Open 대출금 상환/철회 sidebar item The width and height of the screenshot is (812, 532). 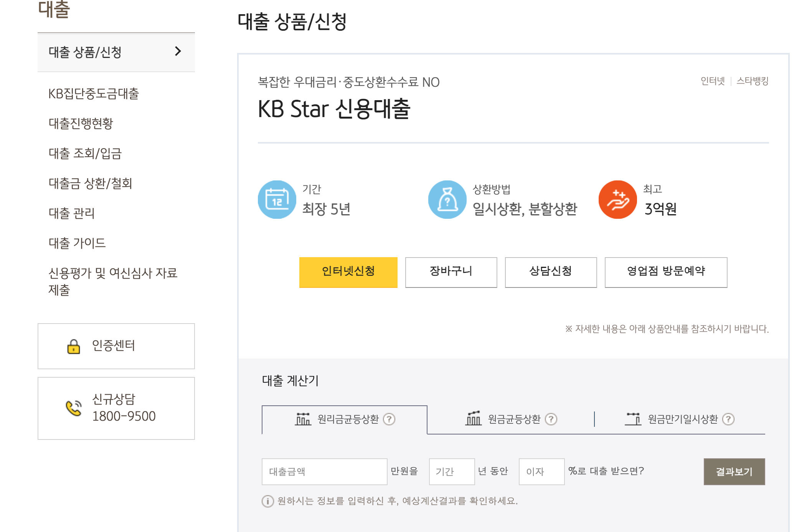pyautogui.click(x=91, y=183)
